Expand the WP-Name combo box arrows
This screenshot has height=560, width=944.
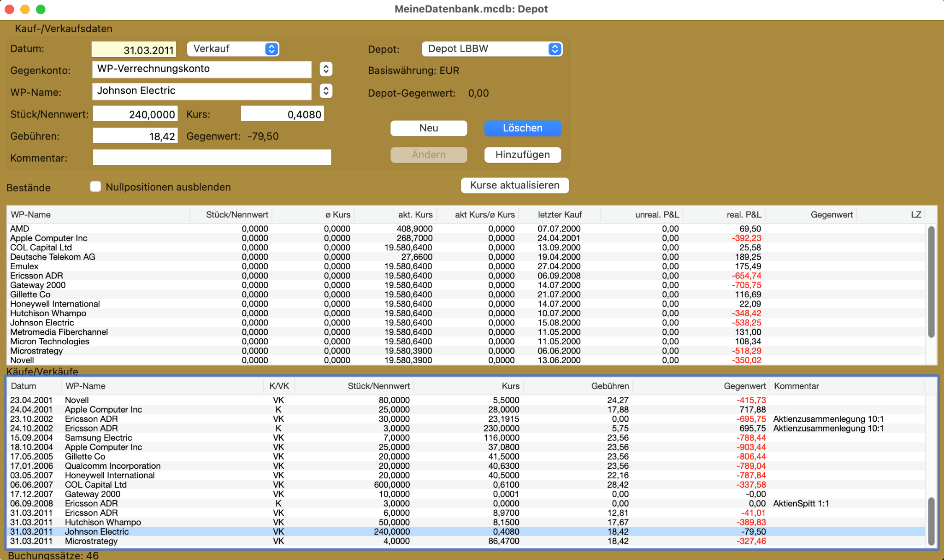click(326, 91)
